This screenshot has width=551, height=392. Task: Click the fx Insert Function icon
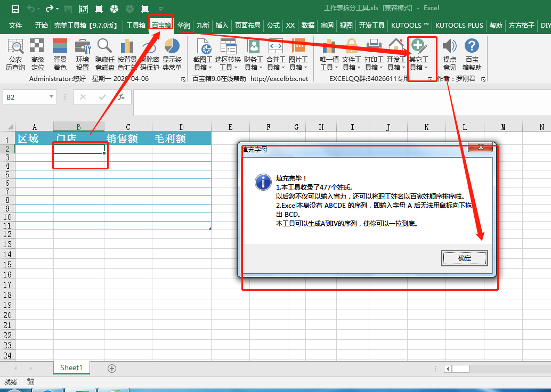pyautogui.click(x=121, y=97)
